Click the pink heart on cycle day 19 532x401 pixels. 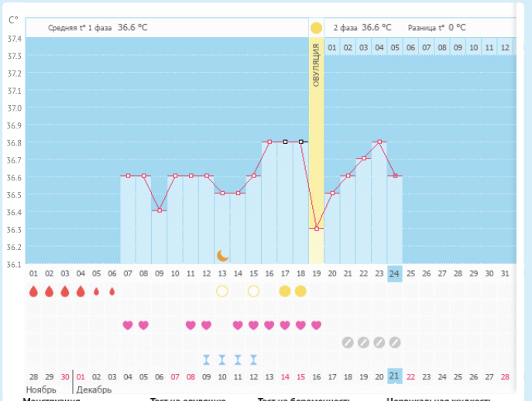tap(316, 325)
